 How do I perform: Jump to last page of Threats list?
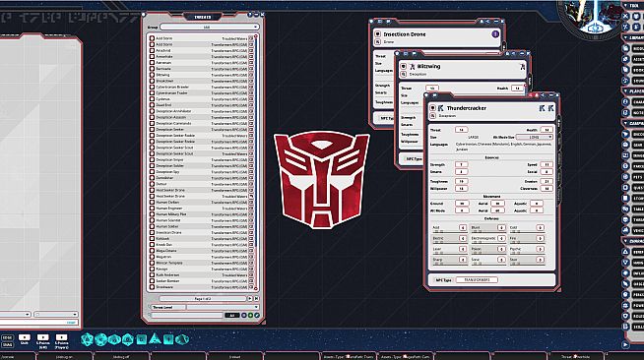coord(256,299)
